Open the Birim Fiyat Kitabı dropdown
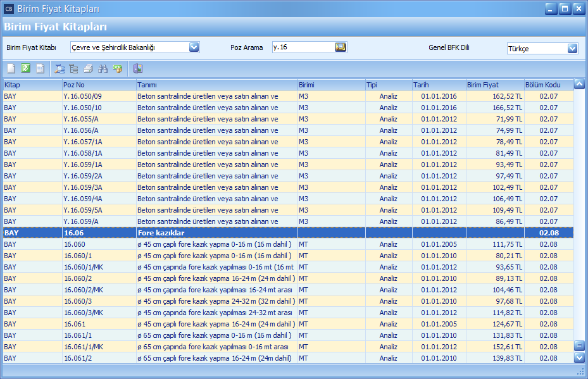This screenshot has width=588, height=379. (194, 47)
